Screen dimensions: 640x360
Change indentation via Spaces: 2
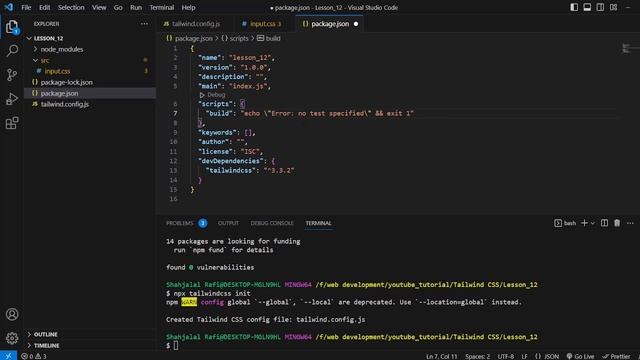click(477, 356)
